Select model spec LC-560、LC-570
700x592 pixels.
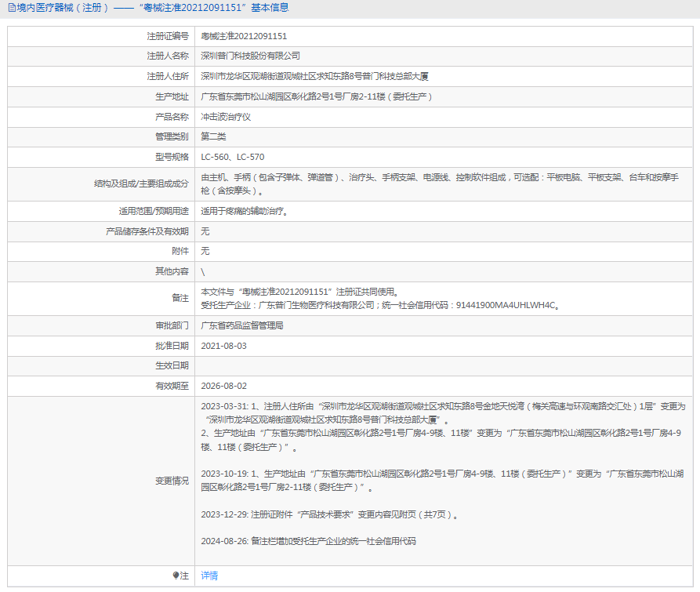coord(233,157)
